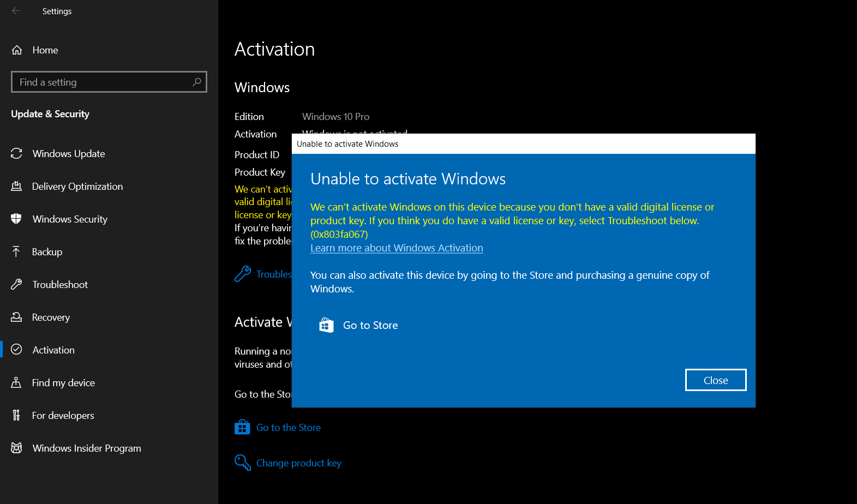Viewport: 857px width, 504px height.
Task: Click the Windows Insider Program cat icon
Action: [x=16, y=448]
